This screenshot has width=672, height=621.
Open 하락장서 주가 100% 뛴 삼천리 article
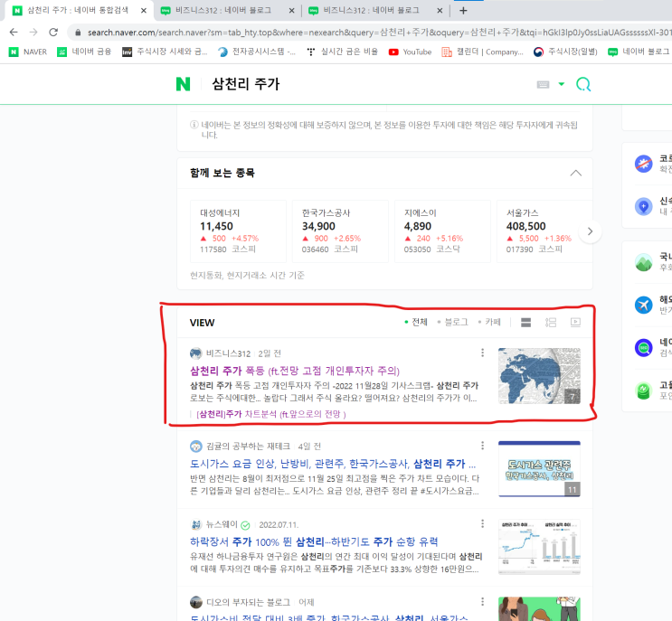click(x=314, y=541)
